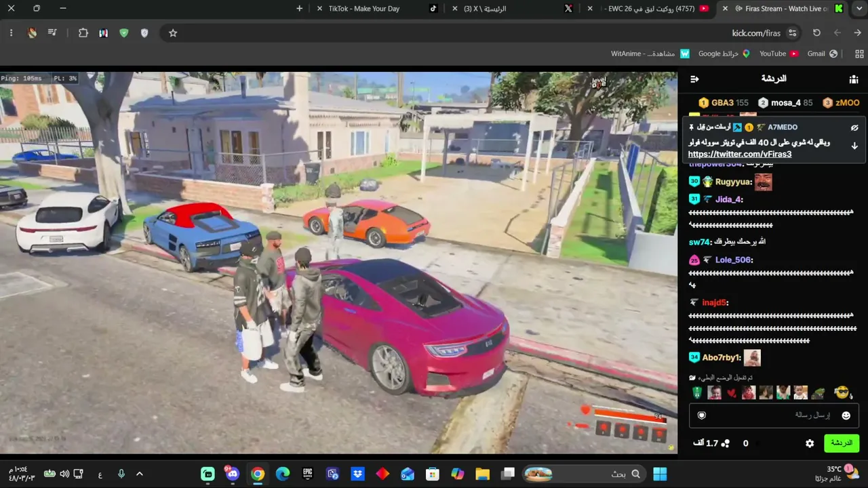The width and height of the screenshot is (868, 488).
Task: Open the twitter.com/vFiras3 link
Action: (740, 155)
